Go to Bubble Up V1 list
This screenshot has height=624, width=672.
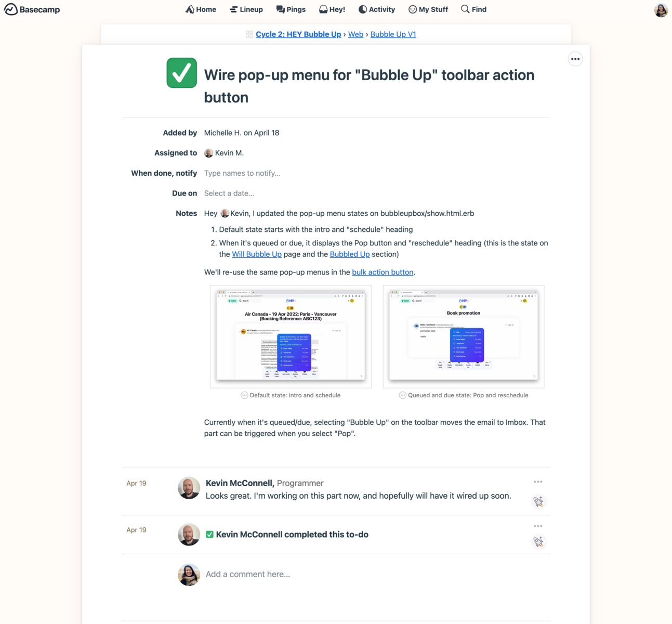coord(393,34)
